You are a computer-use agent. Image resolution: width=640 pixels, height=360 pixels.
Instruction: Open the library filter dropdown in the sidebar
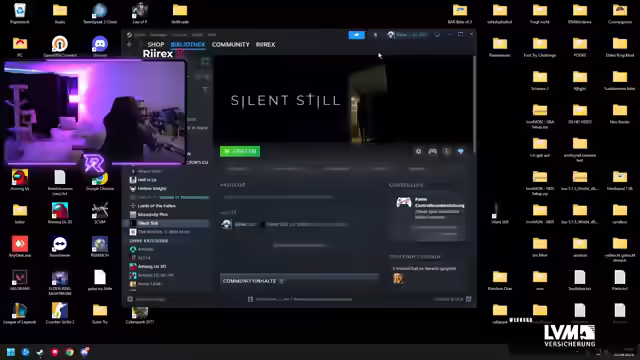click(x=205, y=89)
